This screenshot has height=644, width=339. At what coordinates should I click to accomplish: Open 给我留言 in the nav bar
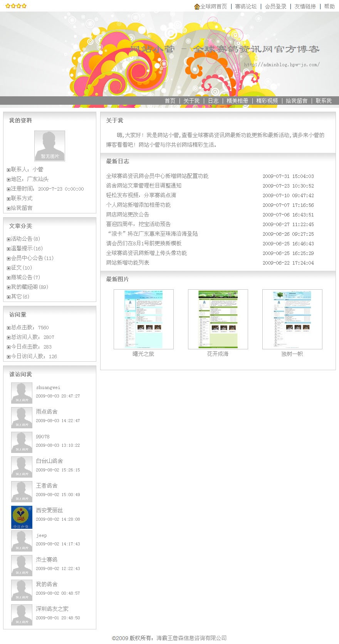(x=297, y=101)
